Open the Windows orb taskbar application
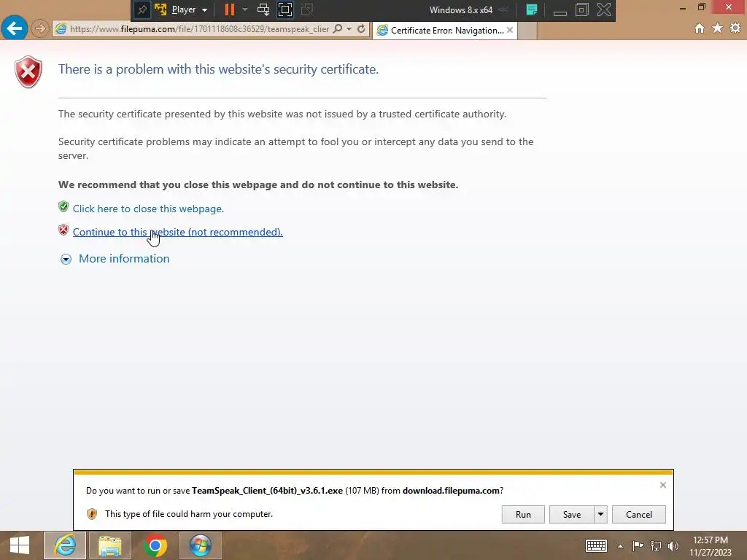 [x=200, y=545]
